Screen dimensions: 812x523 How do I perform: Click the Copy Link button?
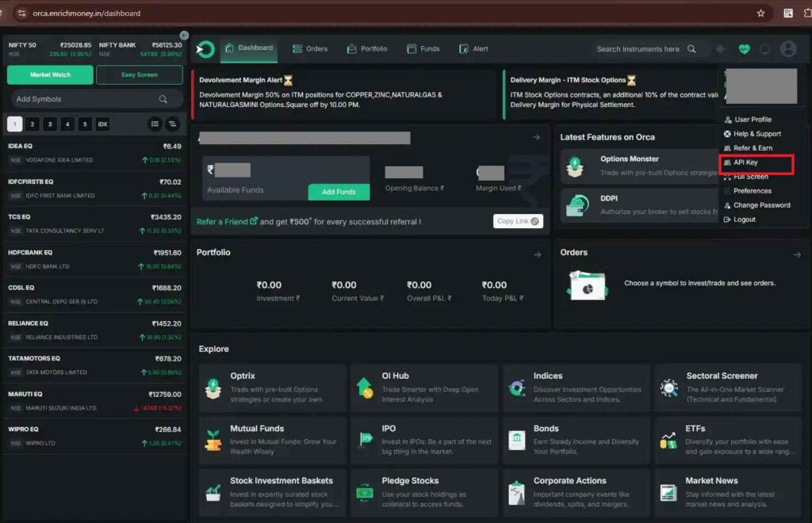[x=518, y=221]
